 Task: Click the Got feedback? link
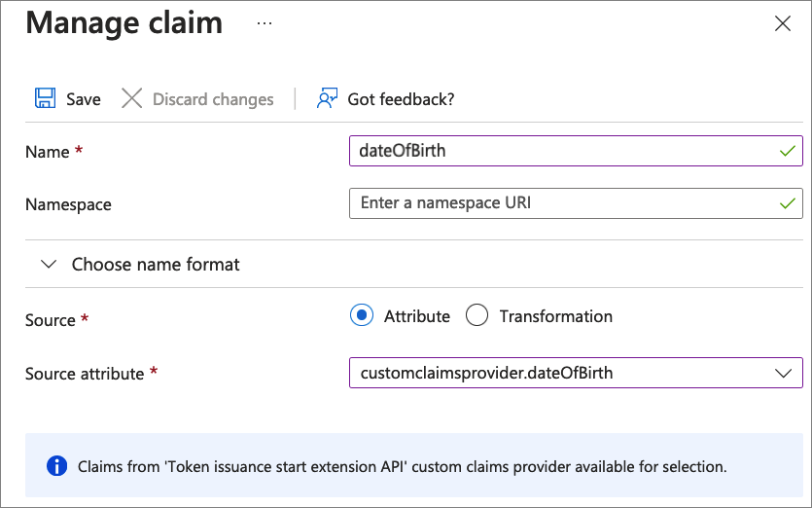(x=401, y=99)
